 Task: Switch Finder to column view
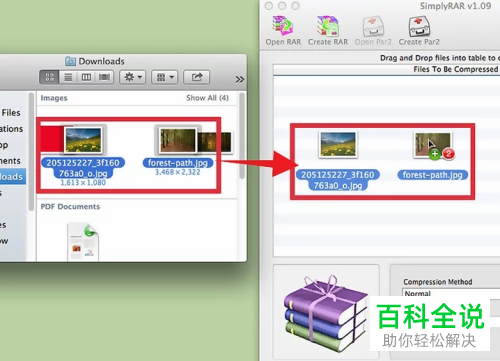tap(86, 77)
